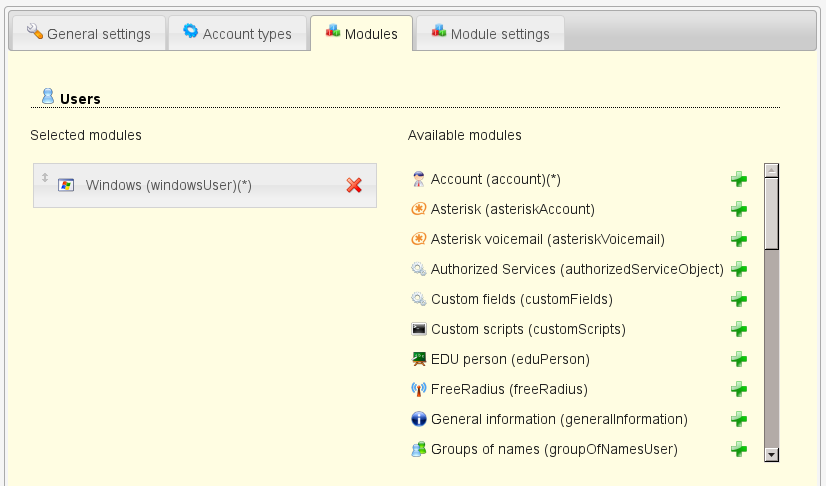Image resolution: width=826 pixels, height=486 pixels.
Task: Add the Custom scripts module
Action: pos(739,329)
